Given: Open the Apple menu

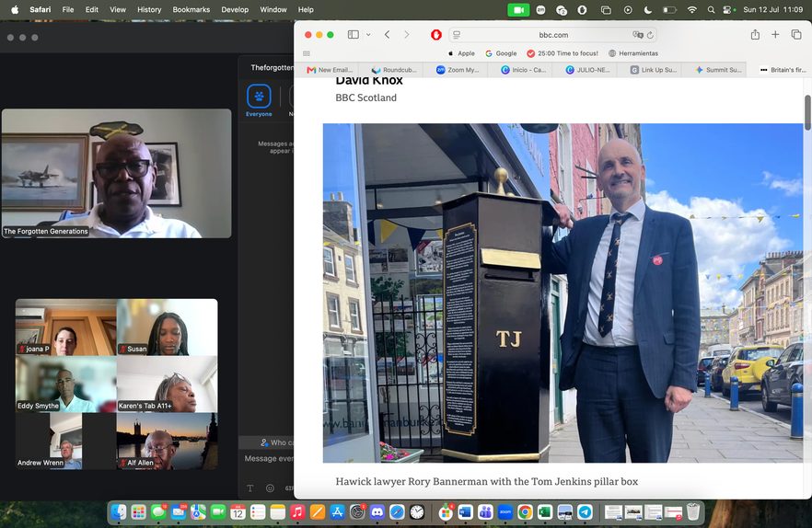Looking at the screenshot, I should (15, 9).
